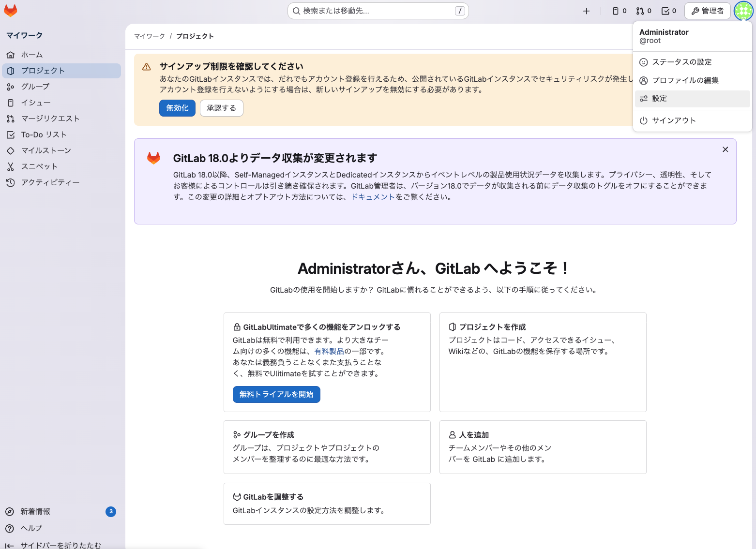Open the To-Do リスト
Viewport: 756px width, 549px height.
pos(44,134)
